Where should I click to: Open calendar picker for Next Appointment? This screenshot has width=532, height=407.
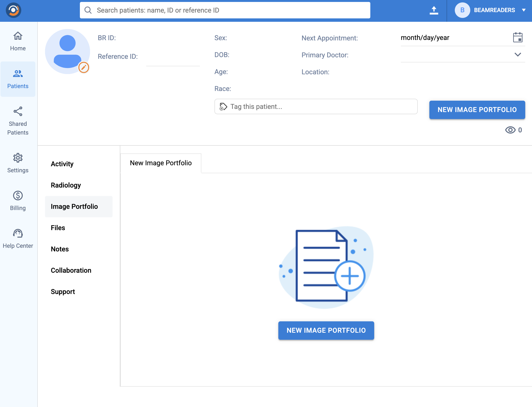(x=517, y=38)
